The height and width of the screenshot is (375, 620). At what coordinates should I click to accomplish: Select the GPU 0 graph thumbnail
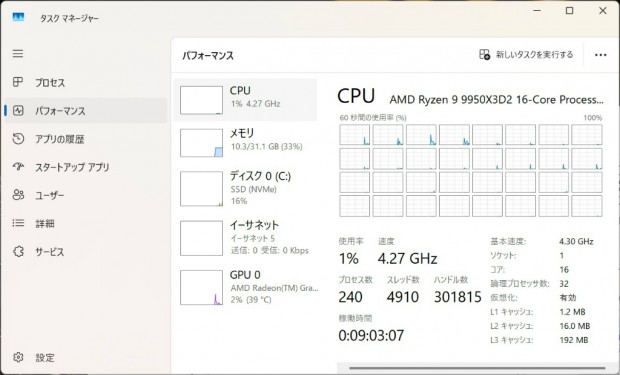tap(201, 288)
